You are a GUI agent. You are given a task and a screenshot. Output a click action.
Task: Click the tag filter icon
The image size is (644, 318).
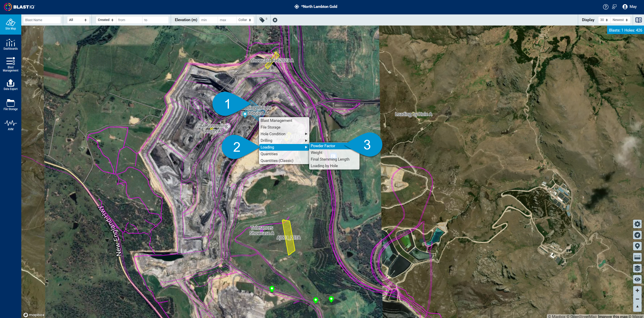tap(262, 20)
